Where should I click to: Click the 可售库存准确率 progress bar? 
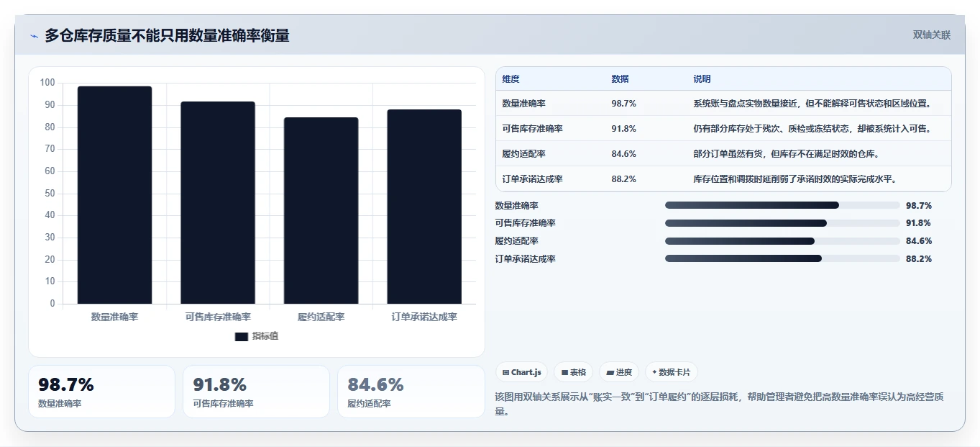pyautogui.click(x=782, y=223)
